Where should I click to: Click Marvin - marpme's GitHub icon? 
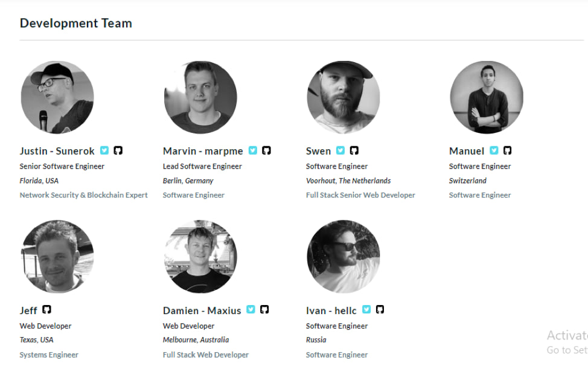266,150
